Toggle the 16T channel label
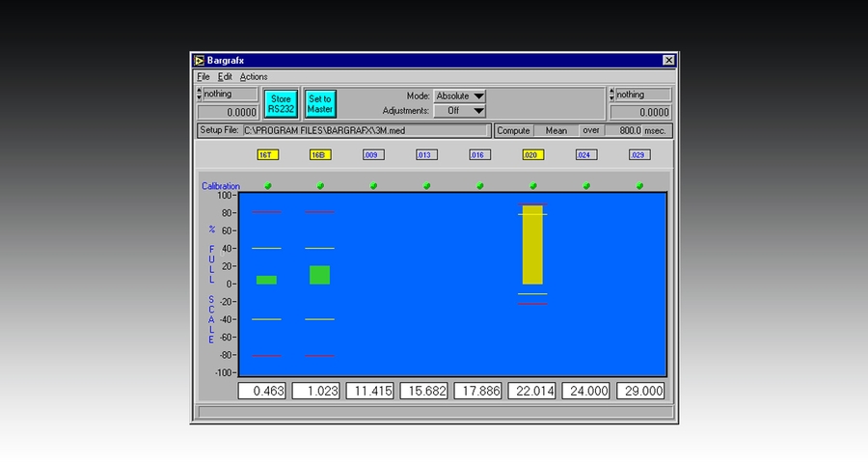Screen dimensions: 868x463 pyautogui.click(x=267, y=154)
